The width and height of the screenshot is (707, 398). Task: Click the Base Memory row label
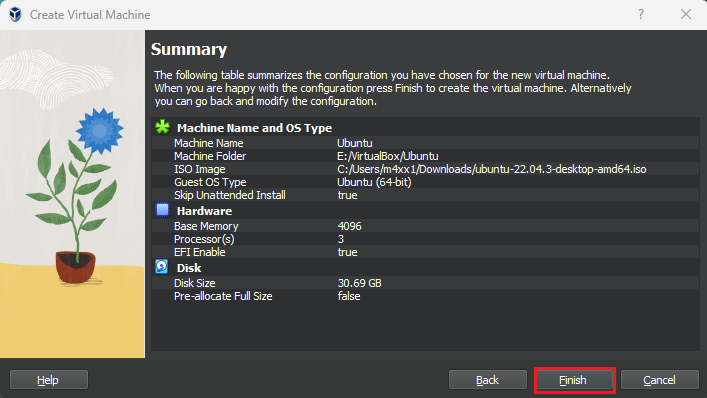pos(206,226)
